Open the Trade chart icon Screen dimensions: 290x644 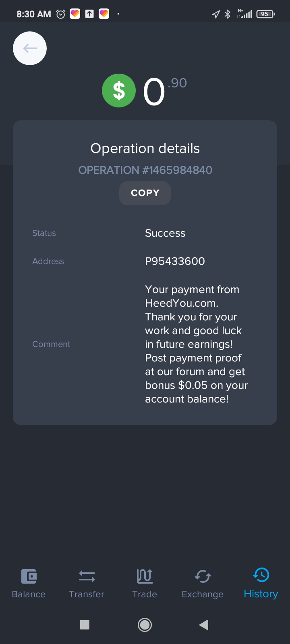point(145,576)
